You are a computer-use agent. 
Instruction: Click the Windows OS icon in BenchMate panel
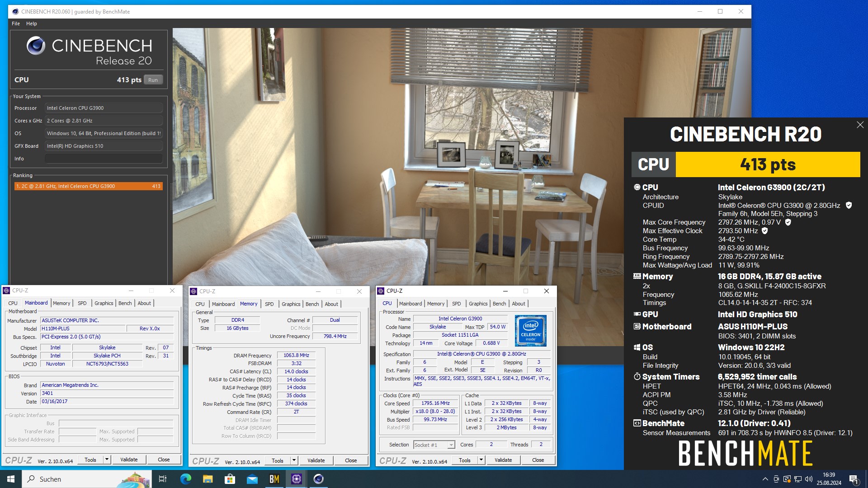click(x=637, y=347)
